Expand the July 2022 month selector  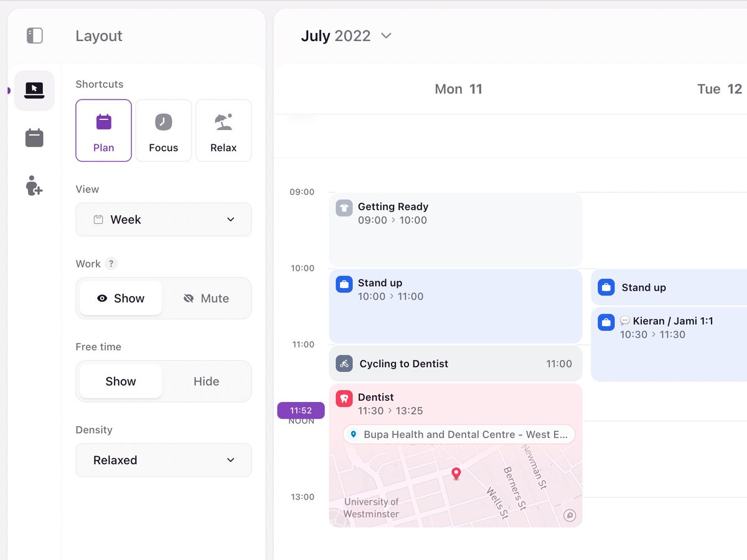(x=385, y=36)
